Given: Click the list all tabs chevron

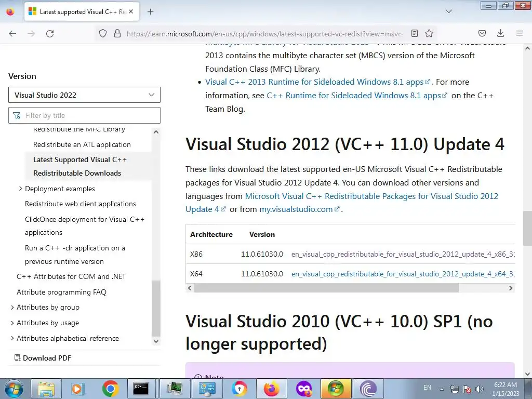Looking at the screenshot, I should coord(448,11).
